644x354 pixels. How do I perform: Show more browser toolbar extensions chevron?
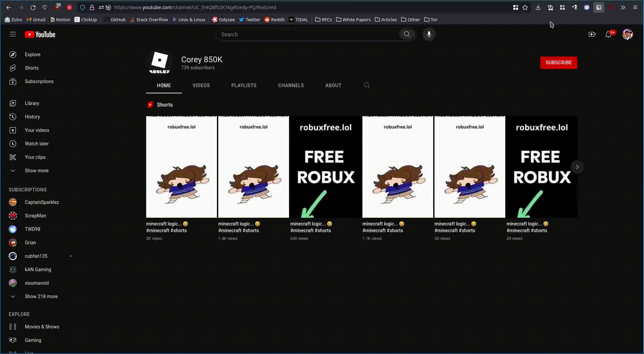point(623,7)
